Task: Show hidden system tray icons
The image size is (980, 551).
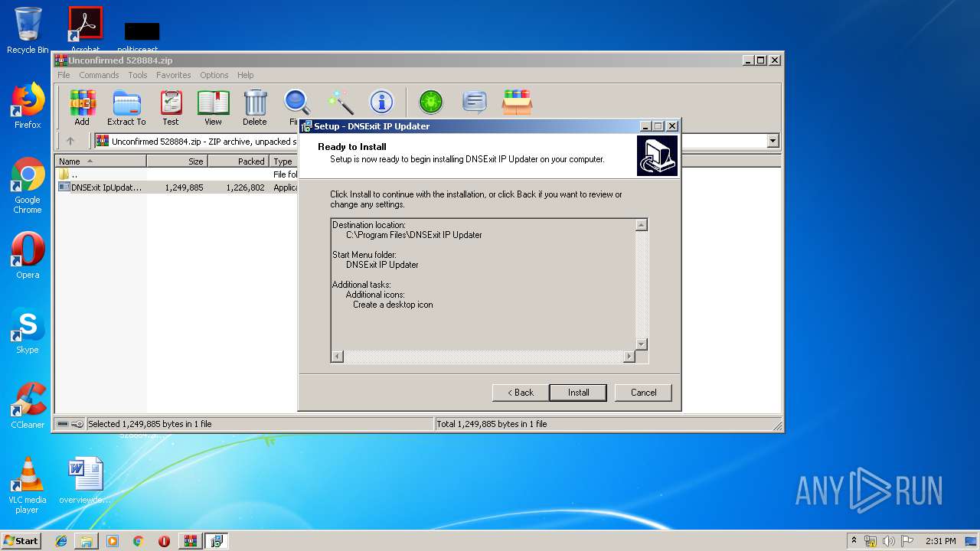Action: [854, 541]
